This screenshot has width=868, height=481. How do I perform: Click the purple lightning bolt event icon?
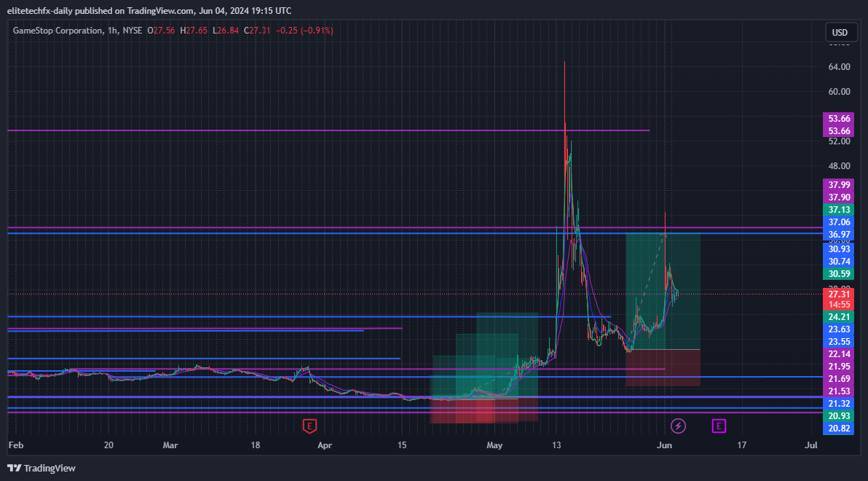(678, 426)
